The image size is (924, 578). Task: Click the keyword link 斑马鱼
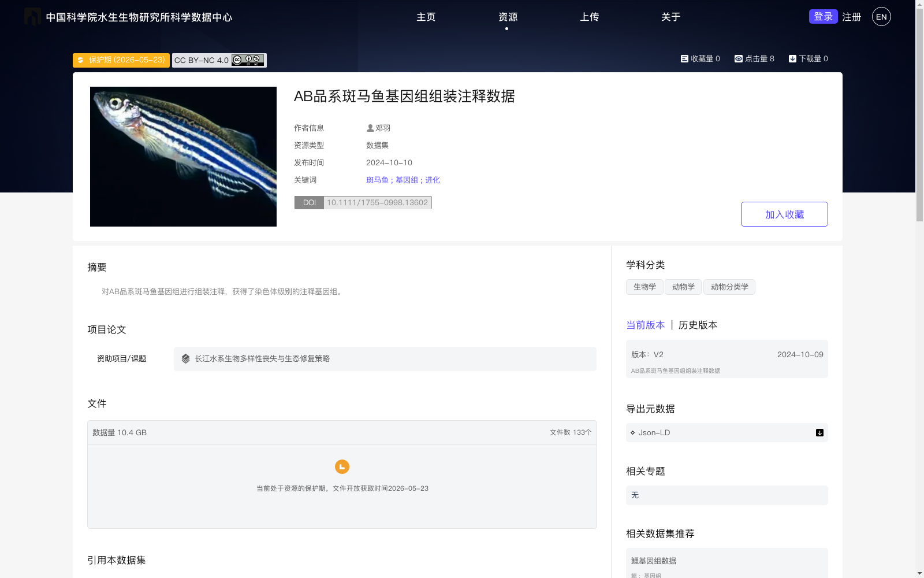point(377,180)
